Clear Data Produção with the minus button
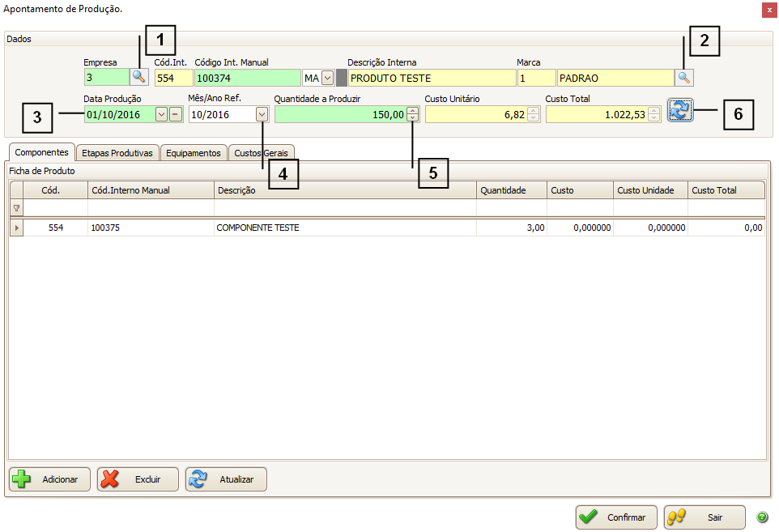The image size is (779, 532). [x=176, y=115]
